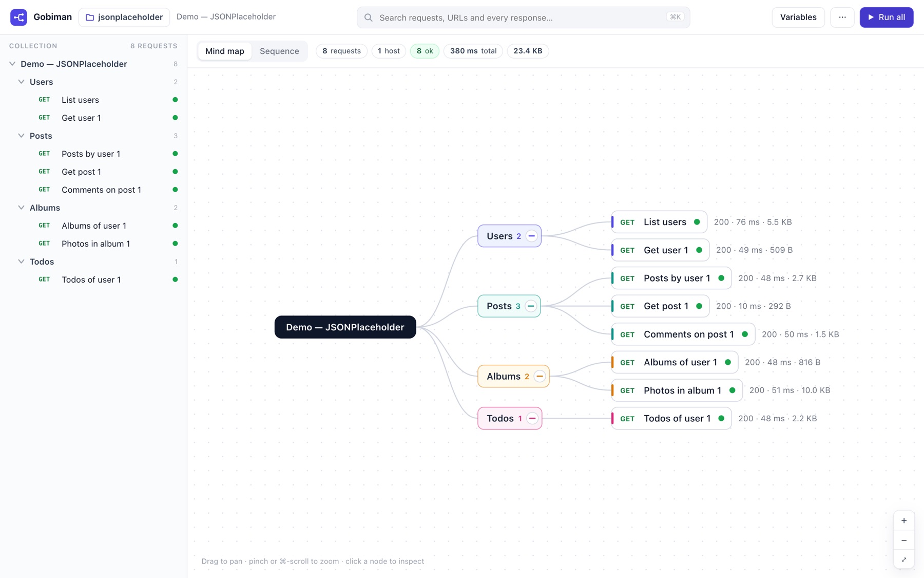Collapse the Posts folder in sidebar
The width and height of the screenshot is (924, 578).
point(21,136)
